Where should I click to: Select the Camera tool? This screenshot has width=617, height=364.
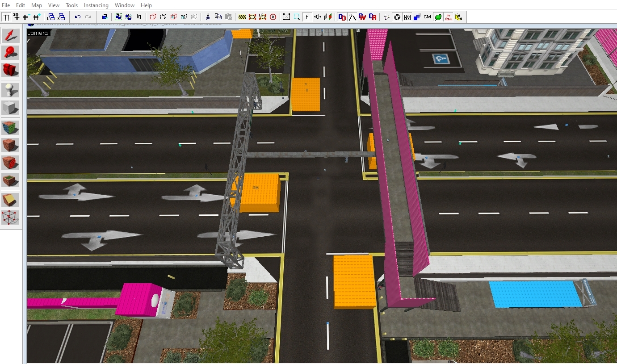11,70
